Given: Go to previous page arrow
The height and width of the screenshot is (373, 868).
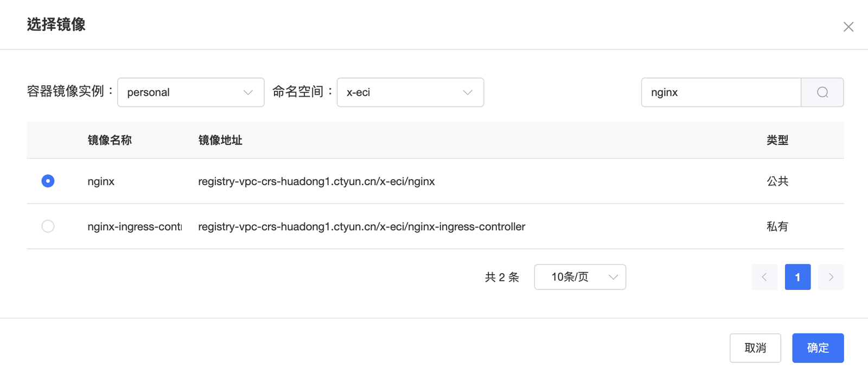Looking at the screenshot, I should pos(764,277).
